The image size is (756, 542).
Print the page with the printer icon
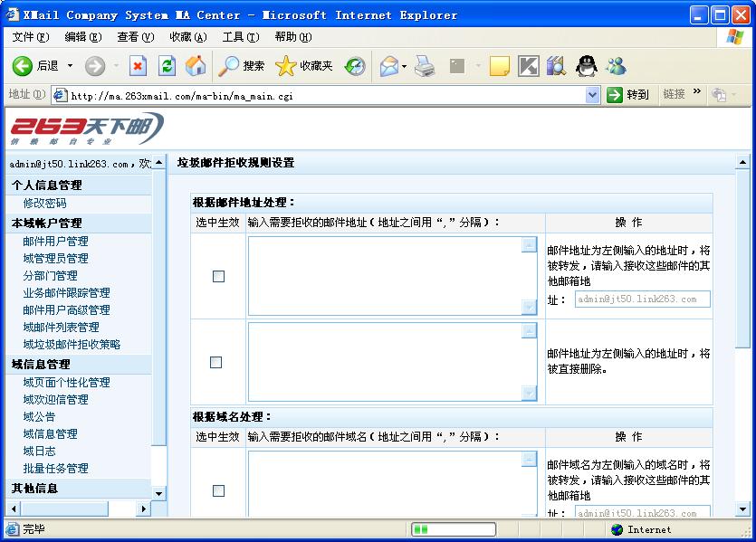pyautogui.click(x=425, y=66)
